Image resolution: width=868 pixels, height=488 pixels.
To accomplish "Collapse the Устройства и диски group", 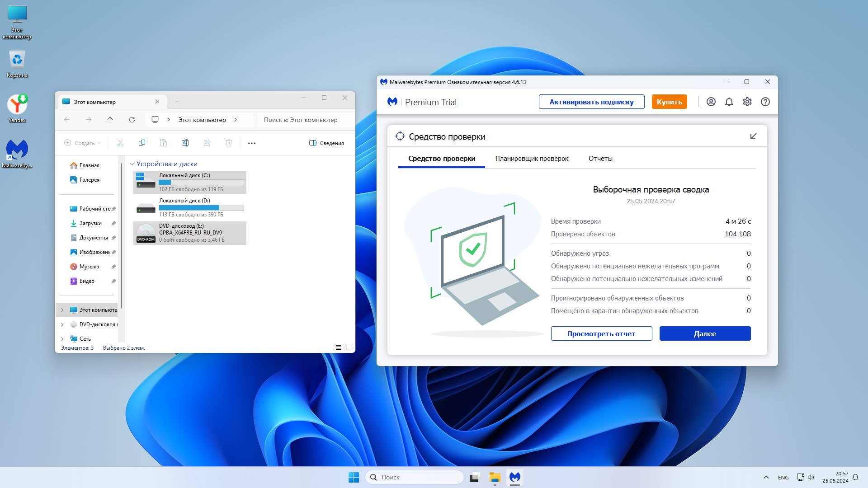I will click(132, 164).
